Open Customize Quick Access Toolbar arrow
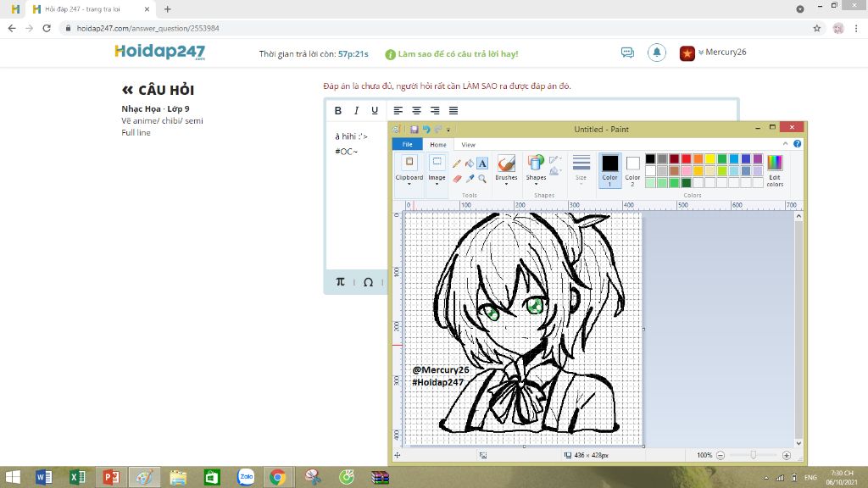The height and width of the screenshot is (488, 868). [448, 130]
